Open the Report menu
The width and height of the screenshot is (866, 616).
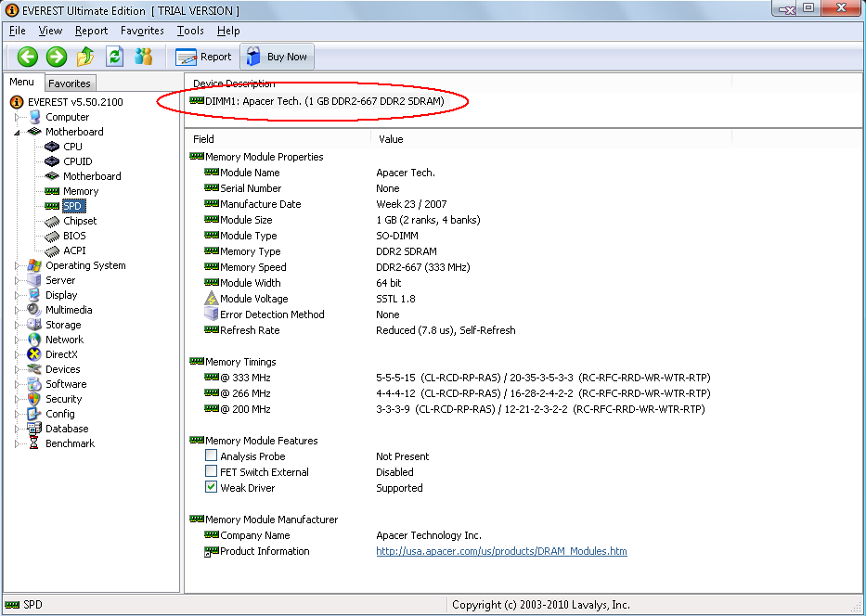coord(91,31)
